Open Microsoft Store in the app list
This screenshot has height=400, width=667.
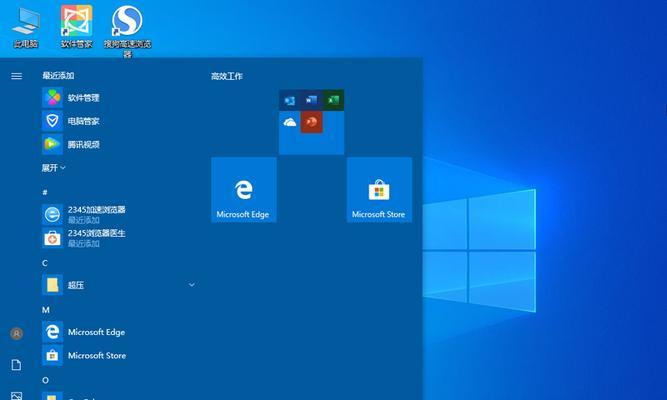click(x=119, y=355)
